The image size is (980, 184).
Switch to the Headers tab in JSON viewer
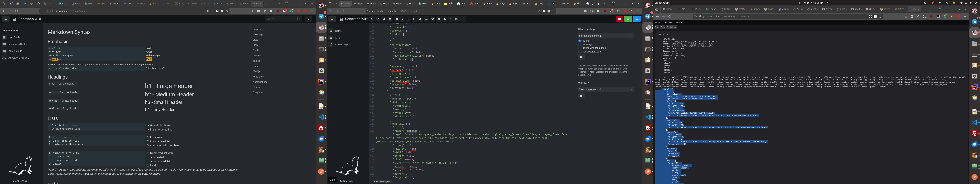click(x=680, y=22)
